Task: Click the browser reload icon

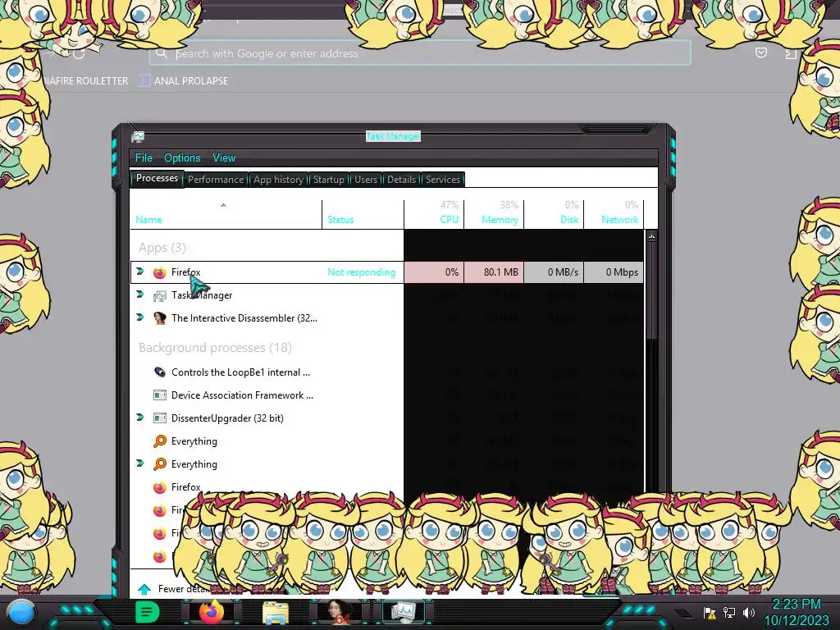Action: tap(80, 53)
